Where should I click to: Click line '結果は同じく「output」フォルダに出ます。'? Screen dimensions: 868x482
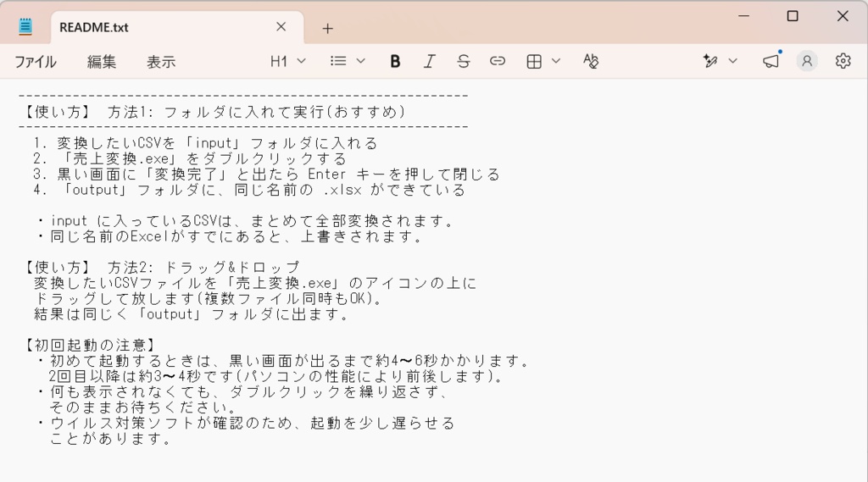191,313
